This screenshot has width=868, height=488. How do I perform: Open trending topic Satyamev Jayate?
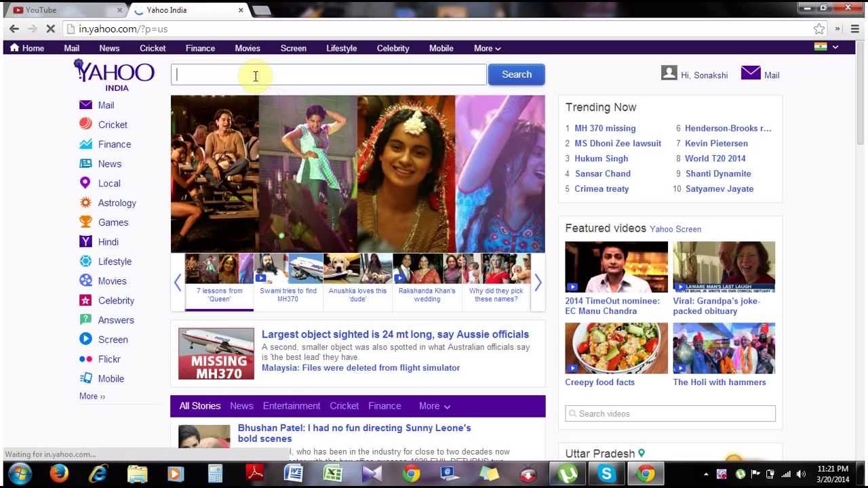[719, 189]
